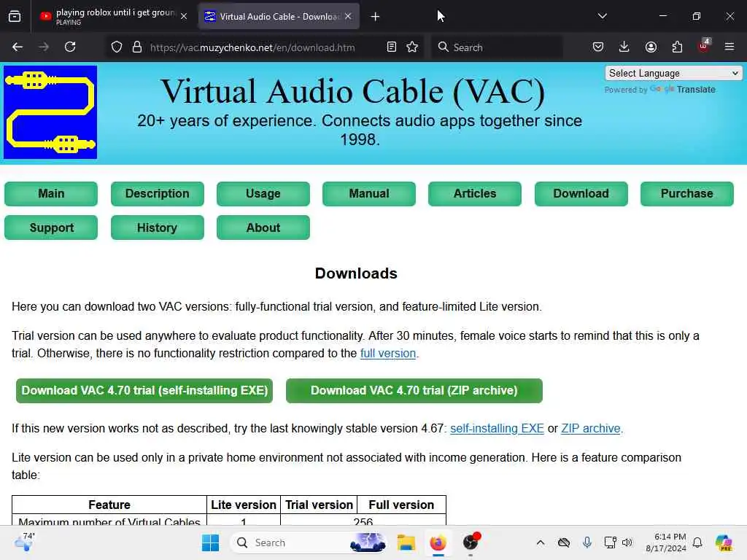Close the Virtual Audio Cable tab
The width and height of the screenshot is (747, 560).
coord(348,16)
